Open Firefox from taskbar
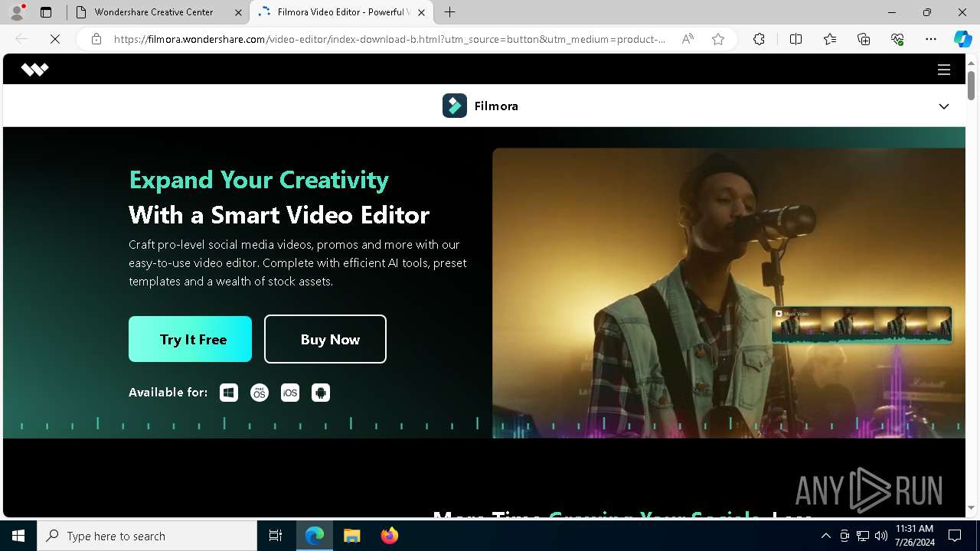The height and width of the screenshot is (551, 980). pos(389,536)
